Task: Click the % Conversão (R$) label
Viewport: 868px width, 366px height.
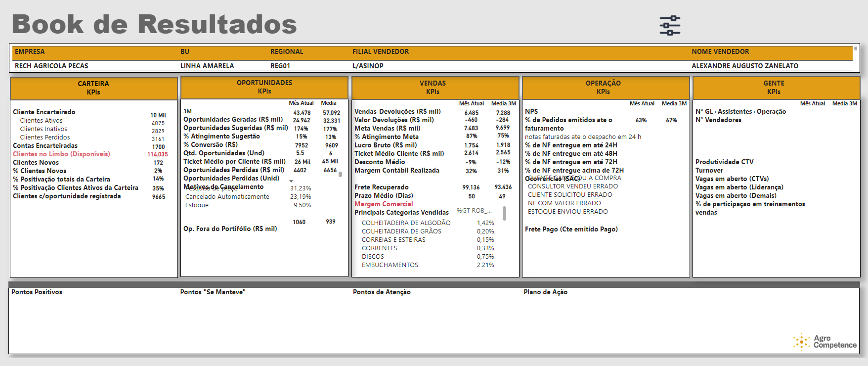Action: click(x=211, y=145)
